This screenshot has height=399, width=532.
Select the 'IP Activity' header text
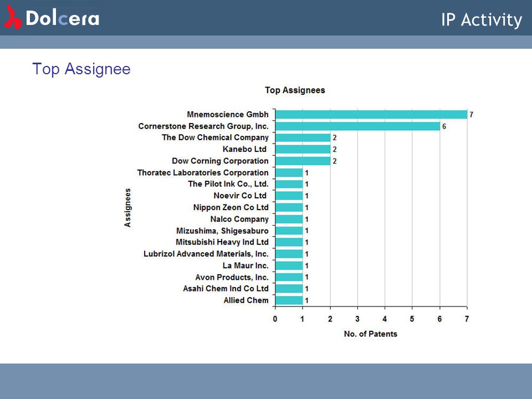coord(482,20)
